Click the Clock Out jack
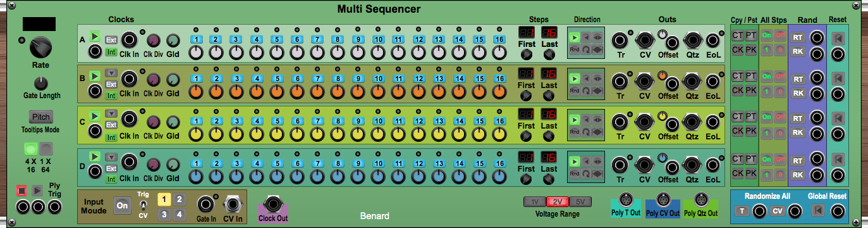This screenshot has height=228, width=868. point(273,204)
